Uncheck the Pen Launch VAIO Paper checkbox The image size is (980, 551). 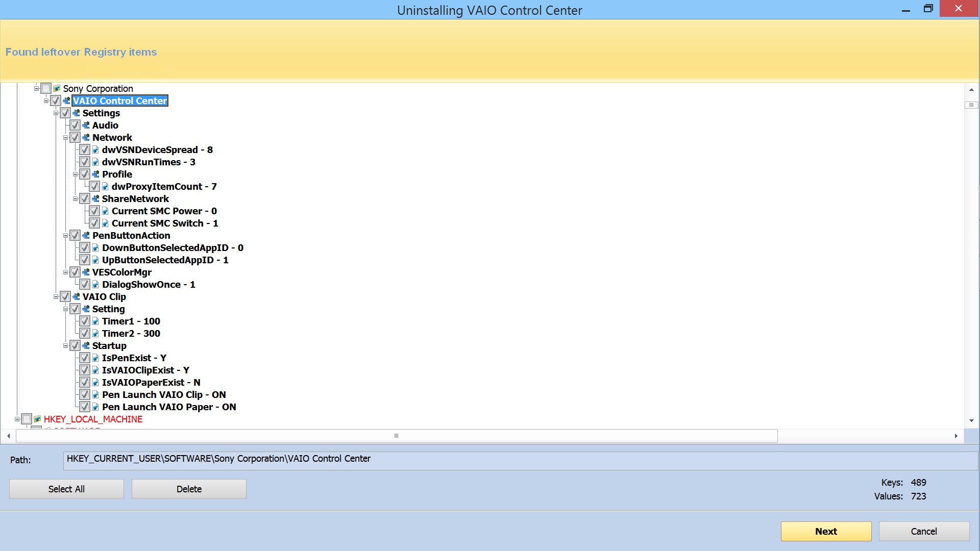tap(85, 407)
